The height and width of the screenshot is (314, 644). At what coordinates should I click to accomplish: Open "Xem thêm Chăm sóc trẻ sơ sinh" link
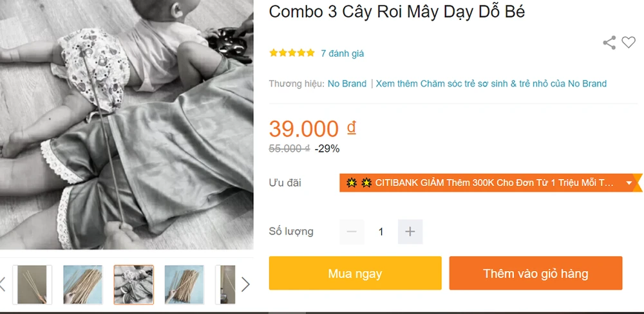click(x=491, y=84)
